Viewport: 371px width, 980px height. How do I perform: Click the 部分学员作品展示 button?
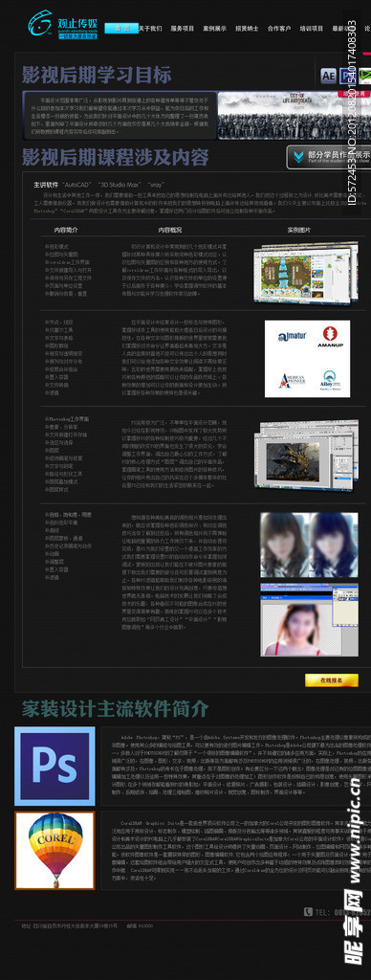coord(329,157)
